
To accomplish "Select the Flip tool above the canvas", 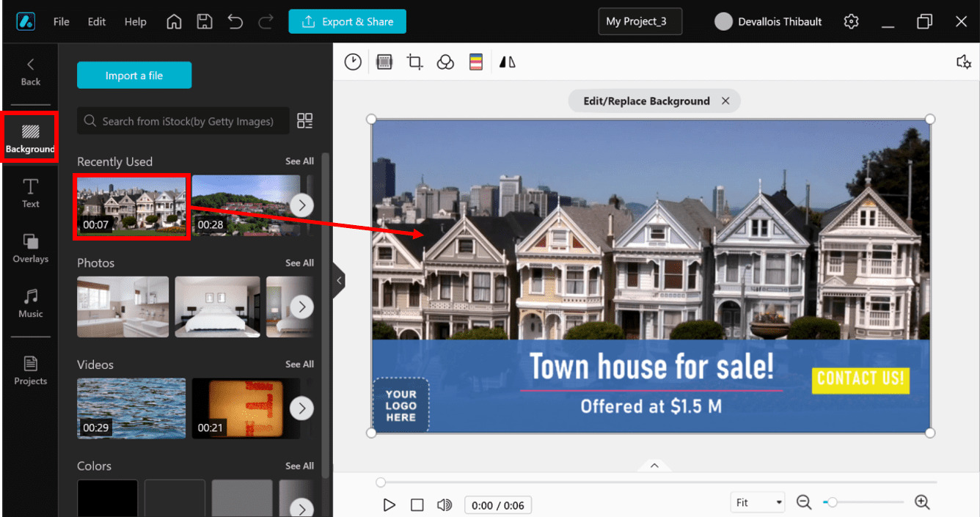I will pos(507,62).
